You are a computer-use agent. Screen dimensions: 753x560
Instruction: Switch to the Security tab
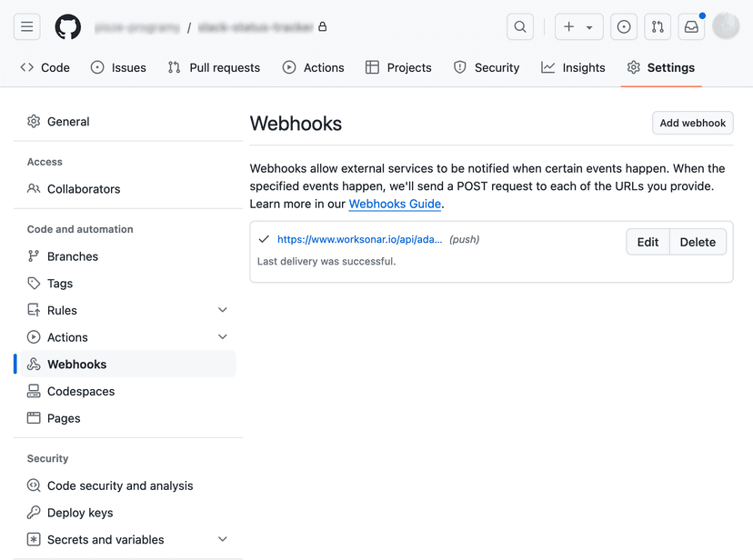(x=487, y=67)
